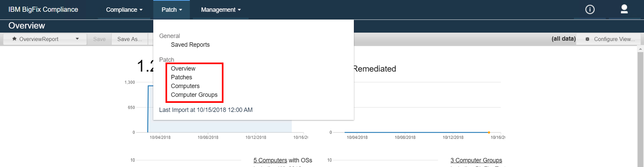Click the scrollbar up arrow
Image resolution: width=644 pixels, height=167 pixels.
(x=640, y=49)
